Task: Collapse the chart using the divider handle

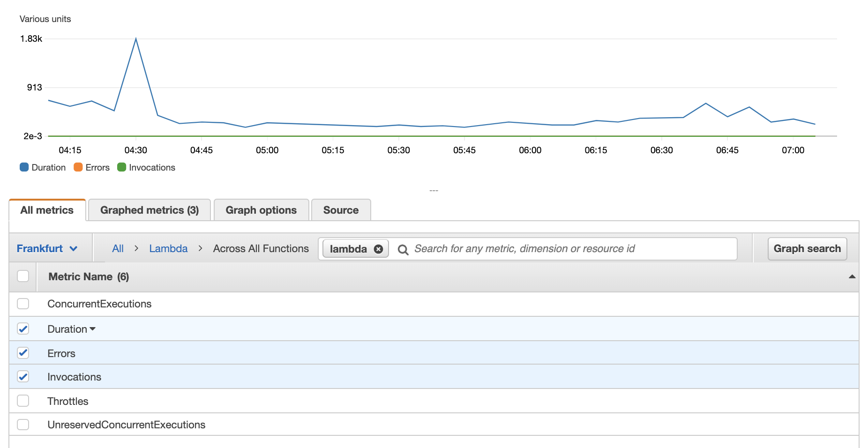Action: (434, 190)
